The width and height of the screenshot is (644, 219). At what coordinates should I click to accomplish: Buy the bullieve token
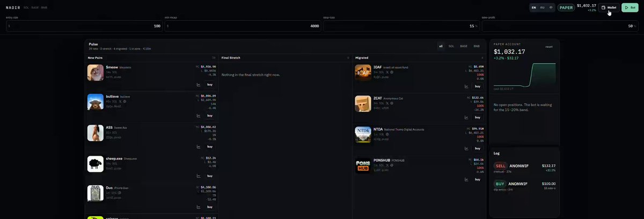tap(210, 115)
